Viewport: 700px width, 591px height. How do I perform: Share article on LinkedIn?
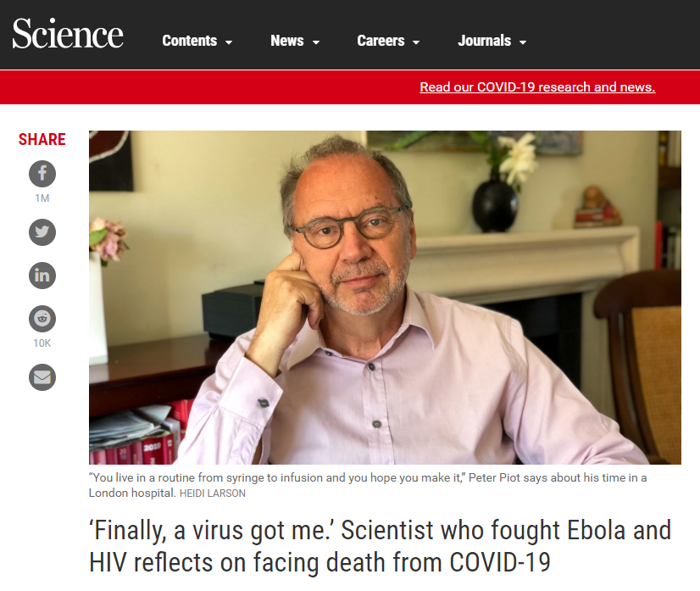pos(42,275)
